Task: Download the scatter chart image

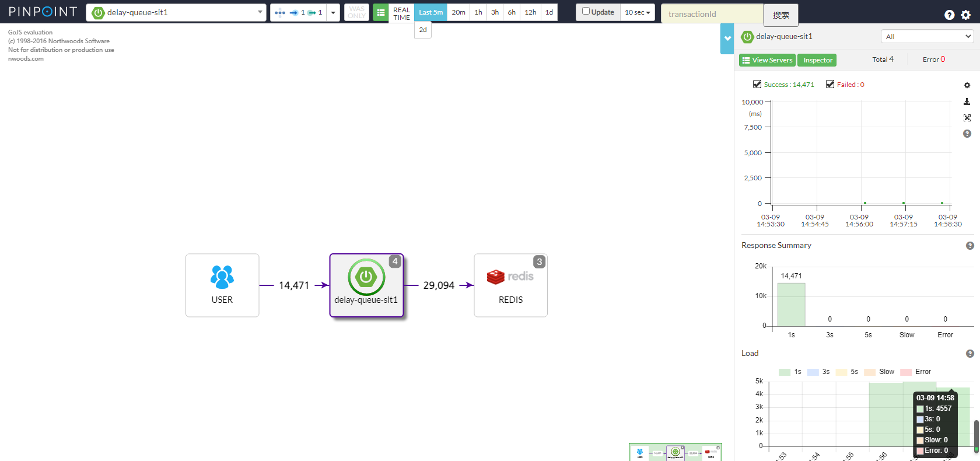Action: click(967, 102)
